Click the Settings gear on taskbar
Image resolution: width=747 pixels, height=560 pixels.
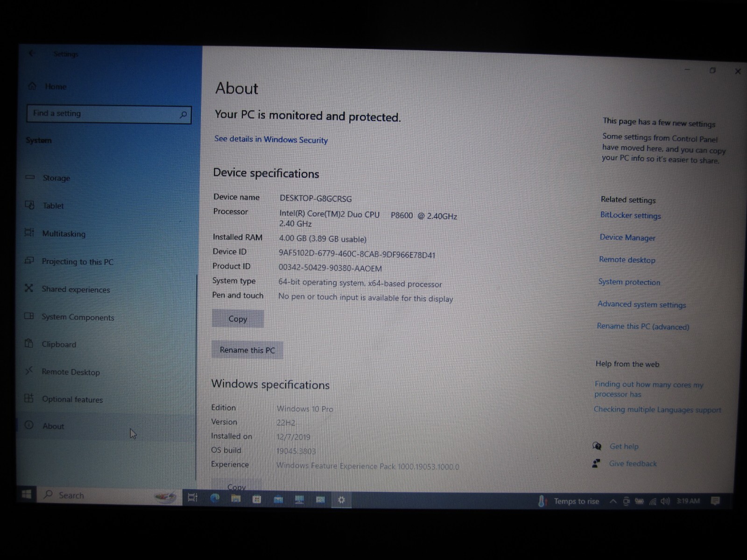click(341, 500)
